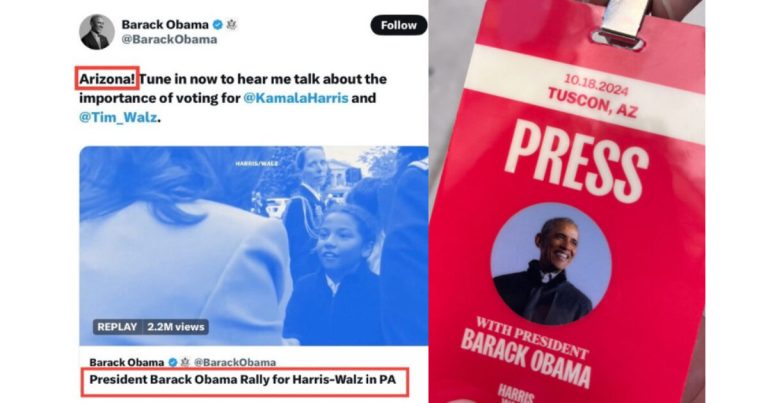768x403 pixels.
Task: Click the verified checkmark in the embedded broadcast card
Action: (x=173, y=362)
